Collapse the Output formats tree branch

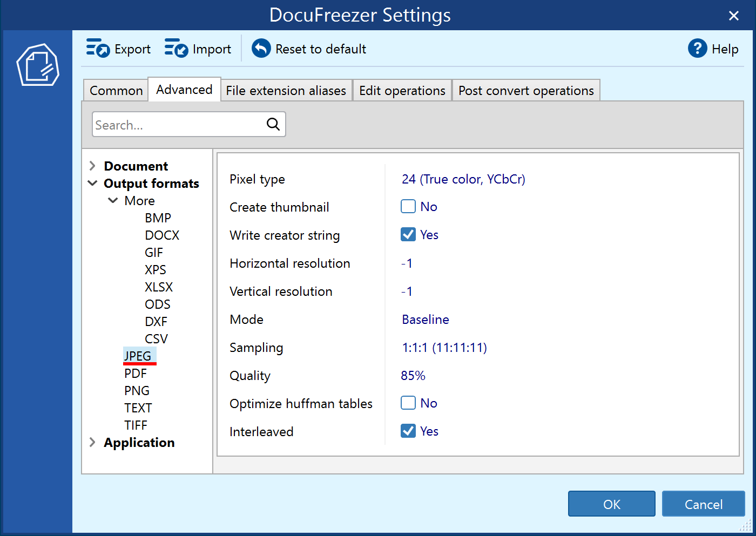92,183
